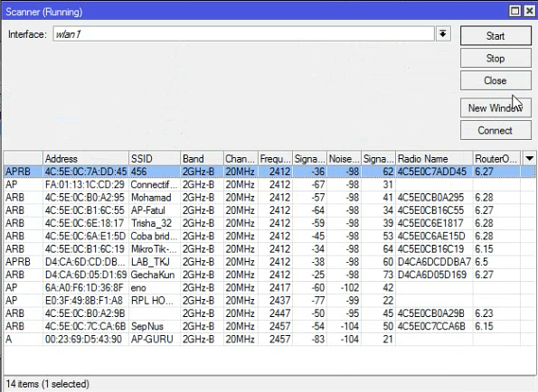The width and height of the screenshot is (538, 392).
Task: Select the SepNus SSID
Action: coord(146,326)
